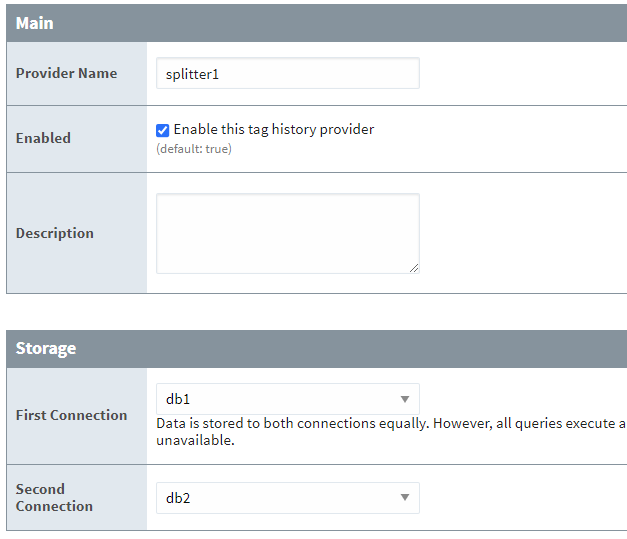Click the Second Connection row label
Viewport: 627px width, 539px height.
pos(54,497)
